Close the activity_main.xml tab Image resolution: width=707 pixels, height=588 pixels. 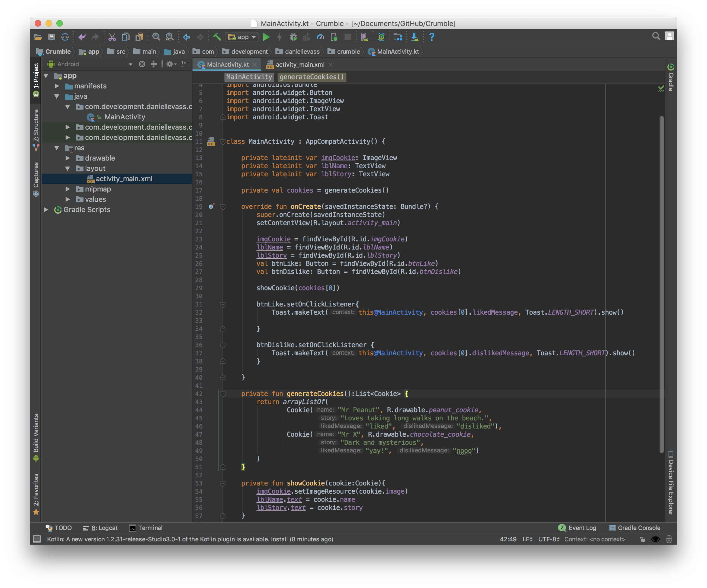[330, 65]
